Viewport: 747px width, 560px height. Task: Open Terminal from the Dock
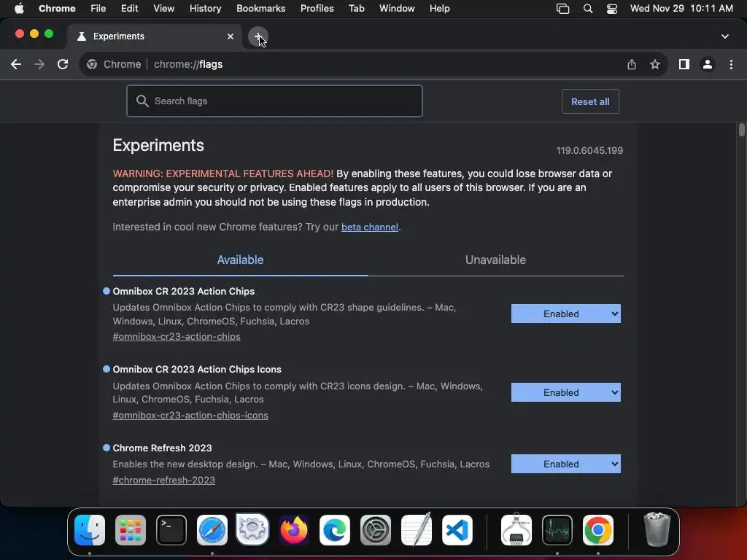(171, 530)
